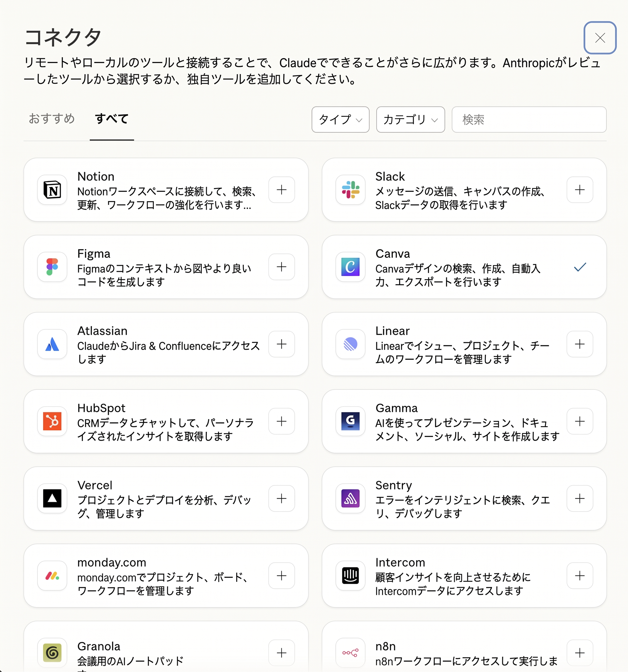This screenshot has height=672, width=628.
Task: Select the Gamma connector title
Action: tap(396, 408)
